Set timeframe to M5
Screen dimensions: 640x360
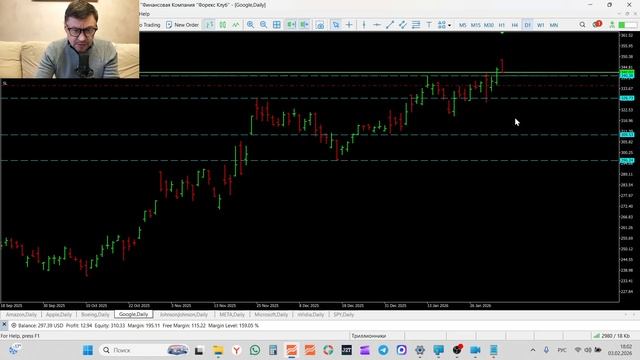pyautogui.click(x=462, y=25)
